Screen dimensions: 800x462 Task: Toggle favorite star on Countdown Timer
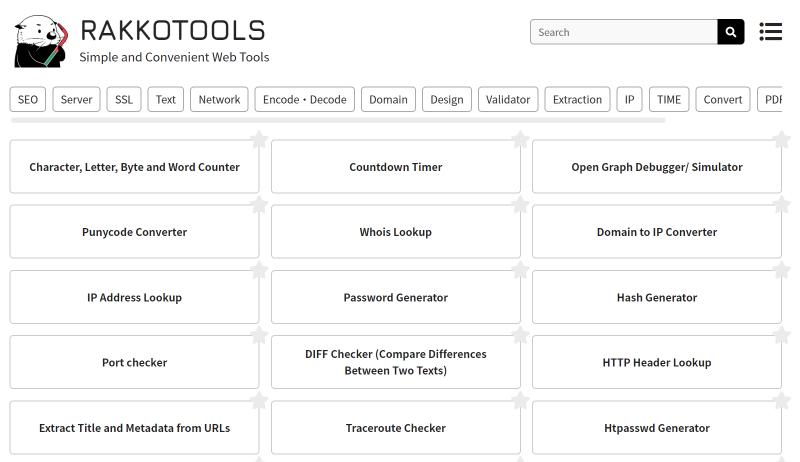520,139
